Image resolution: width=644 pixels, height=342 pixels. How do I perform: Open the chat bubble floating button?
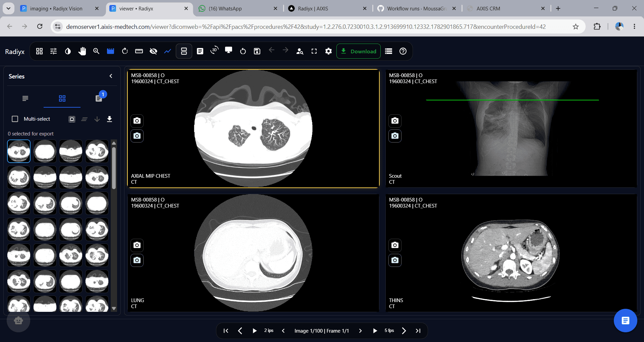[625, 321]
